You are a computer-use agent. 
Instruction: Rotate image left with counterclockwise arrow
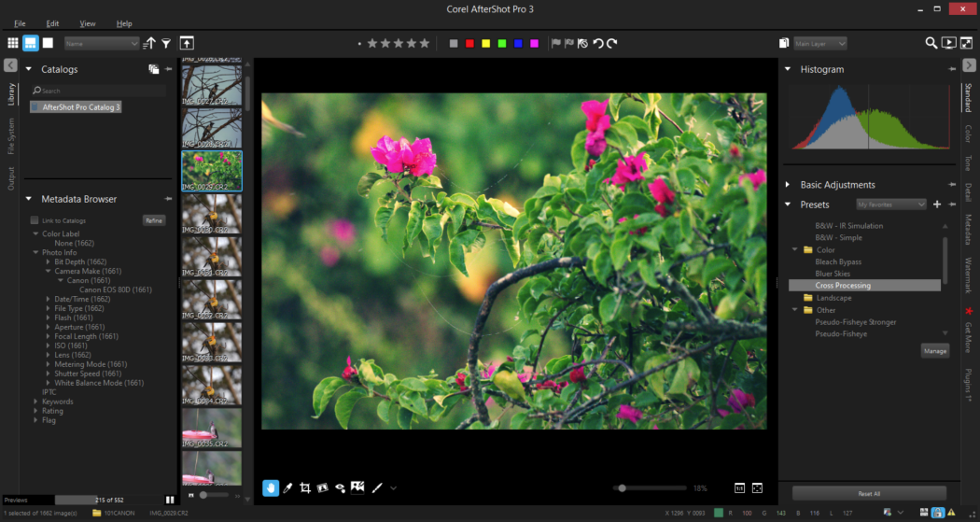point(598,43)
